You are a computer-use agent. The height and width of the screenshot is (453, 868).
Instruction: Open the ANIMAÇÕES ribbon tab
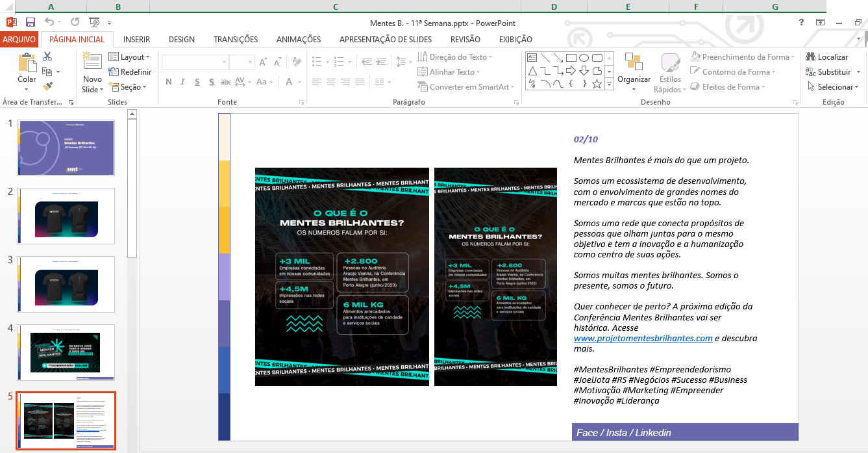[x=298, y=39]
